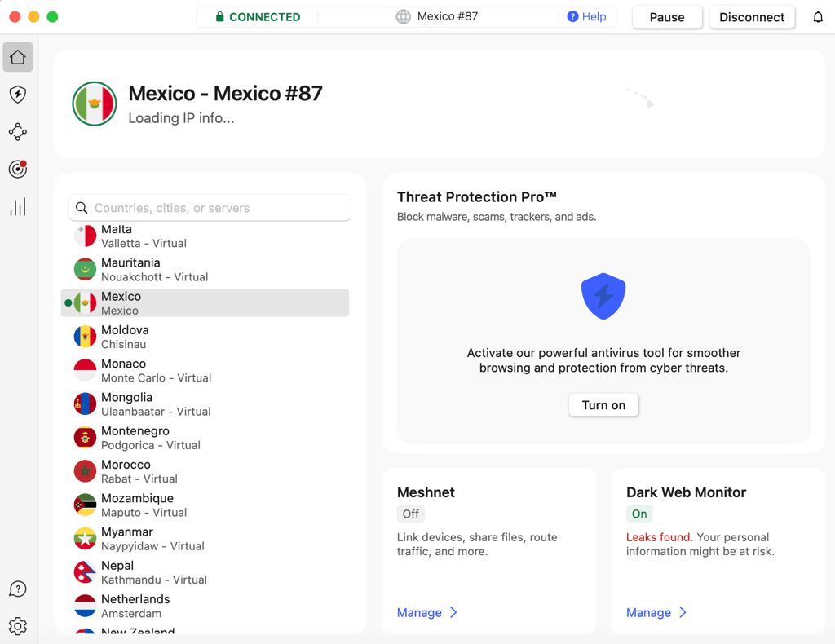835x644 pixels.
Task: Open Meshnet nodes sidebar icon
Action: 18,131
